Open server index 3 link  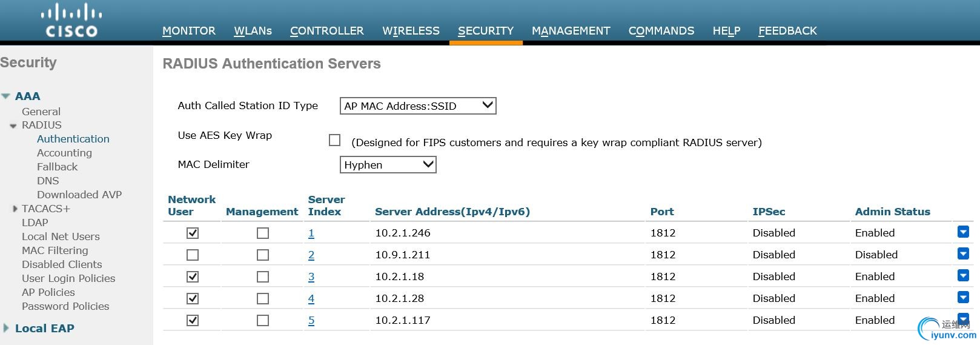tap(311, 276)
